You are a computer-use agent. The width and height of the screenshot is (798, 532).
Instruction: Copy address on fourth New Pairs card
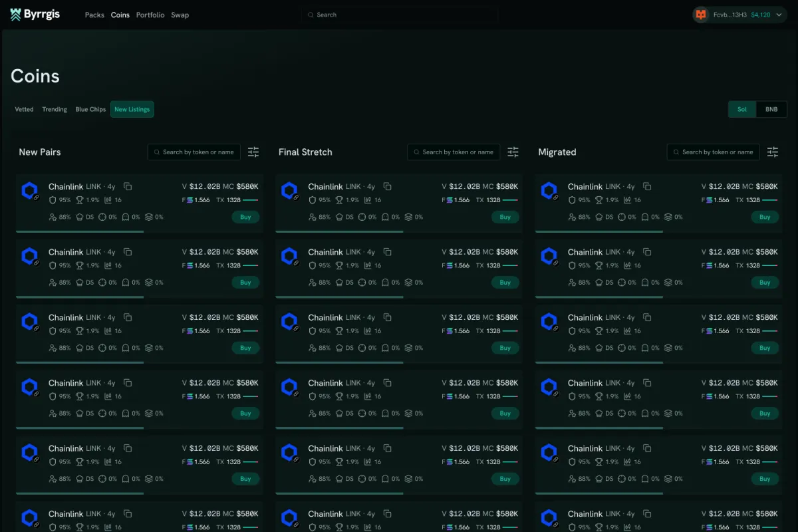[128, 383]
